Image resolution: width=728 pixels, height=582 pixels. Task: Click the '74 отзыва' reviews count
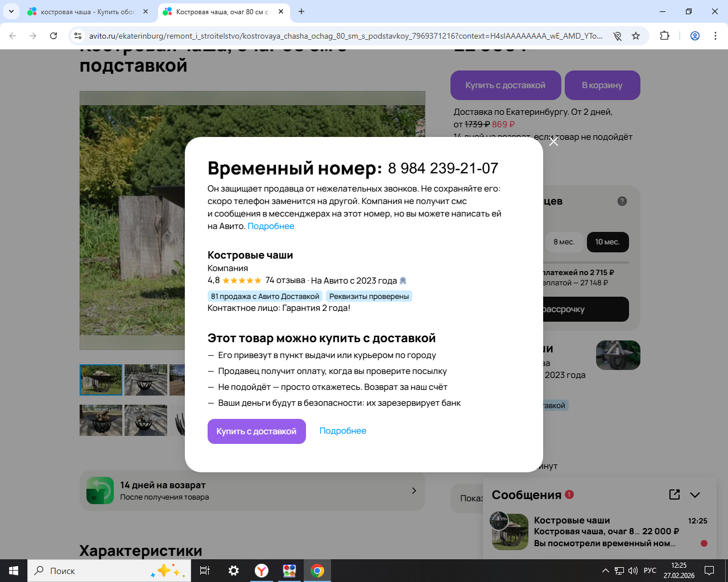(x=285, y=280)
